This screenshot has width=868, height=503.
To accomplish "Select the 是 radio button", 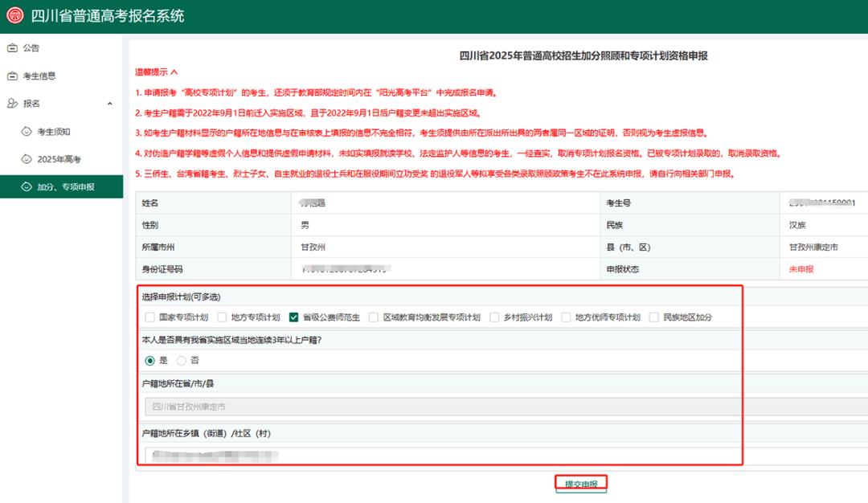I will click(x=149, y=361).
